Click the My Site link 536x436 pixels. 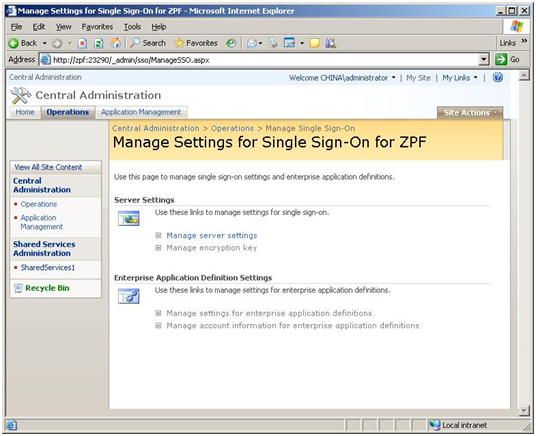pyautogui.click(x=418, y=78)
